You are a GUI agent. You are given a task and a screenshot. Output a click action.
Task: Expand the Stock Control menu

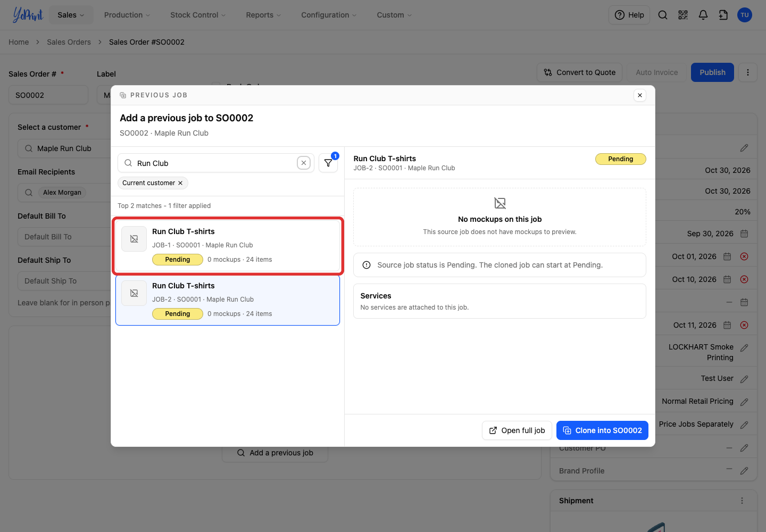(x=198, y=15)
